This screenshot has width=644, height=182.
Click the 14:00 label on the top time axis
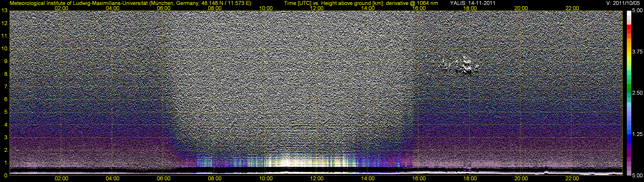pos(368,8)
